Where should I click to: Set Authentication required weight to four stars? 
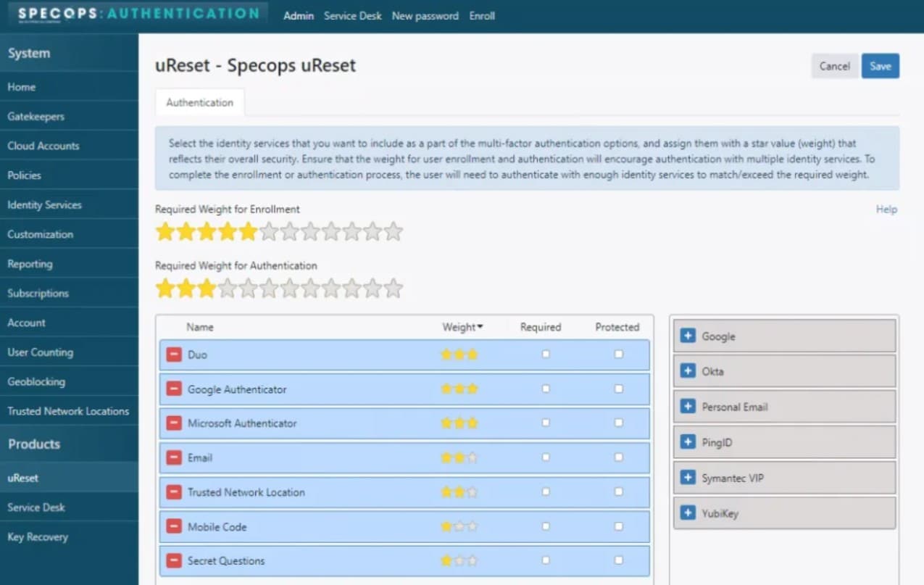point(228,289)
